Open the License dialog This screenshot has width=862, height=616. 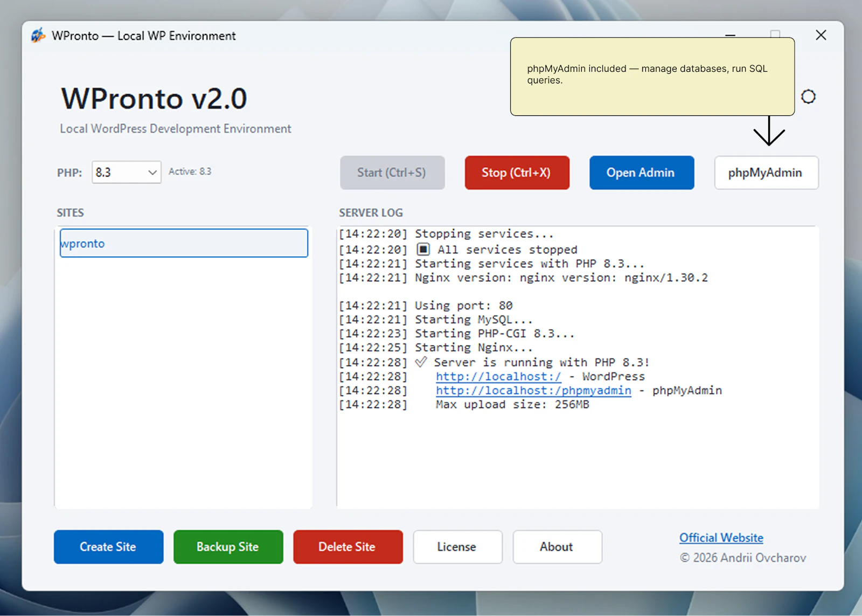[457, 546]
